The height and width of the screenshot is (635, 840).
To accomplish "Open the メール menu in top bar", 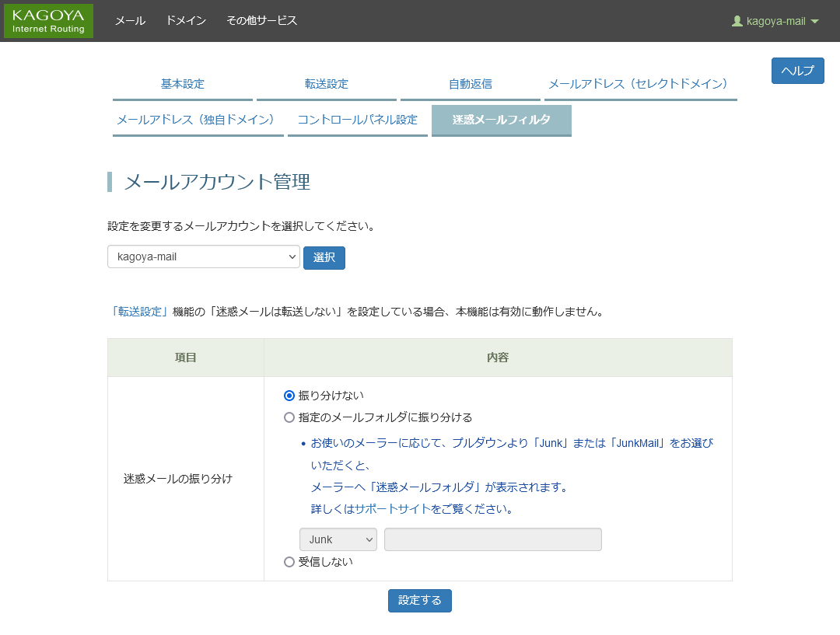I will coord(130,21).
